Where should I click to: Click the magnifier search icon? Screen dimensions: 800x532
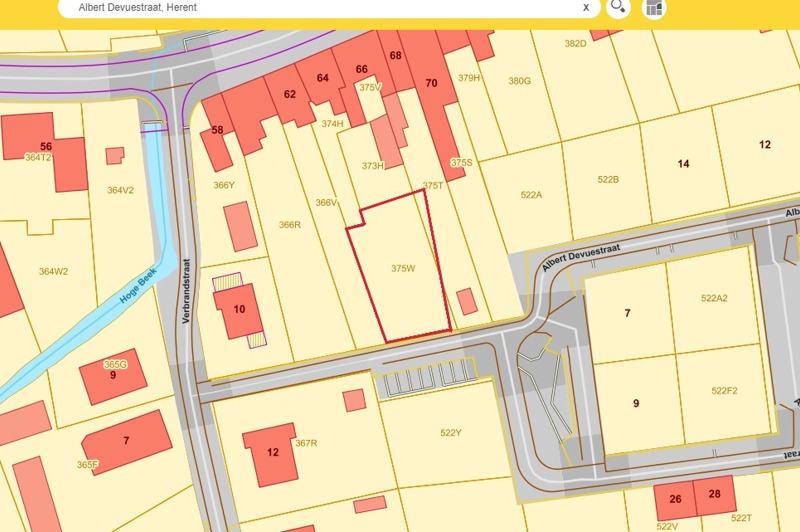coord(618,8)
